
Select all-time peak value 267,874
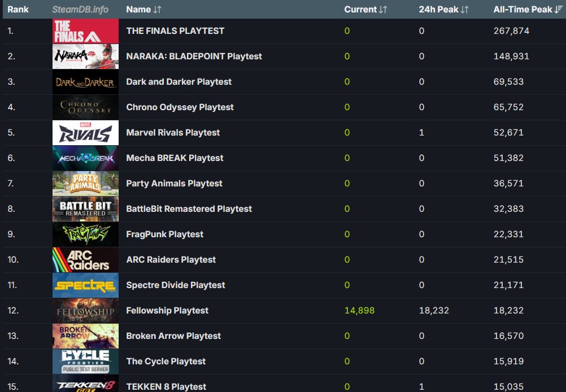click(511, 31)
